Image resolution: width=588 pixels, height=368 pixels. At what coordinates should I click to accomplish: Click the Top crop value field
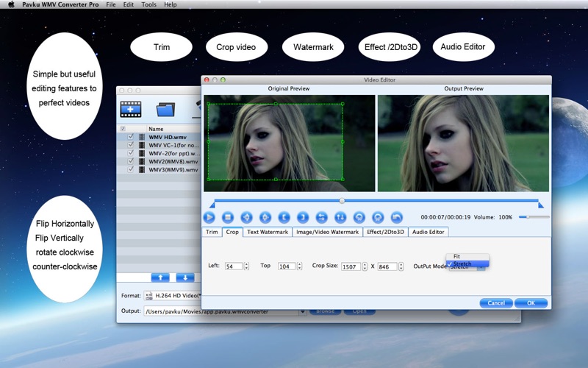(287, 266)
